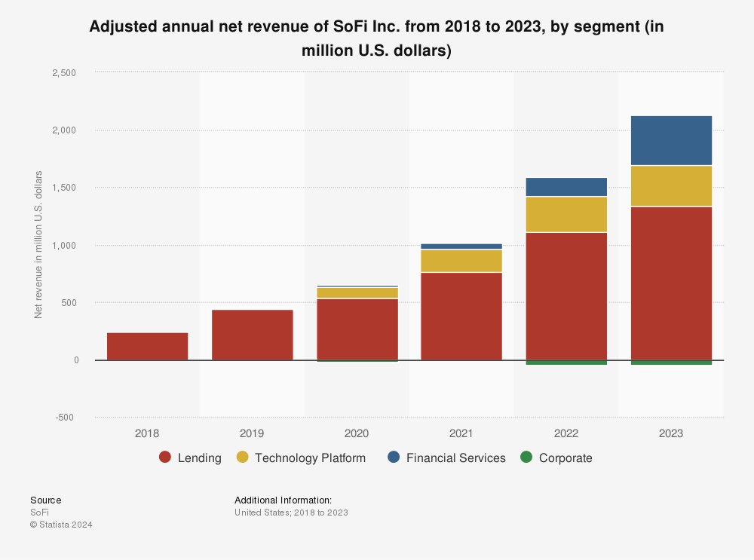This screenshot has width=754, height=560.
Task: Click the SoFi source text
Action: coord(38,513)
